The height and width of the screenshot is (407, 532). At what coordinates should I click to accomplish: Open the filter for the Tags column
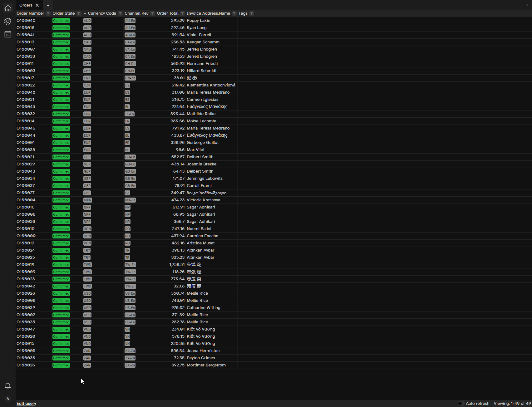(252, 13)
